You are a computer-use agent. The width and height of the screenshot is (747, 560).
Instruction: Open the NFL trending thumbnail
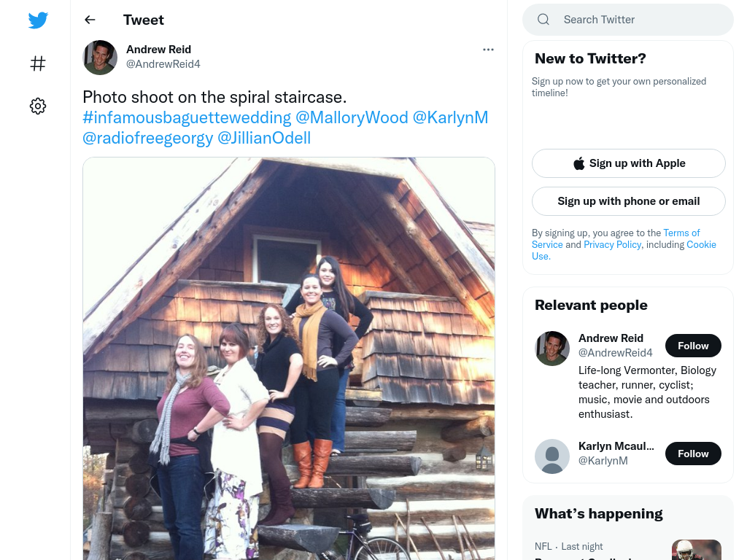pos(696,550)
